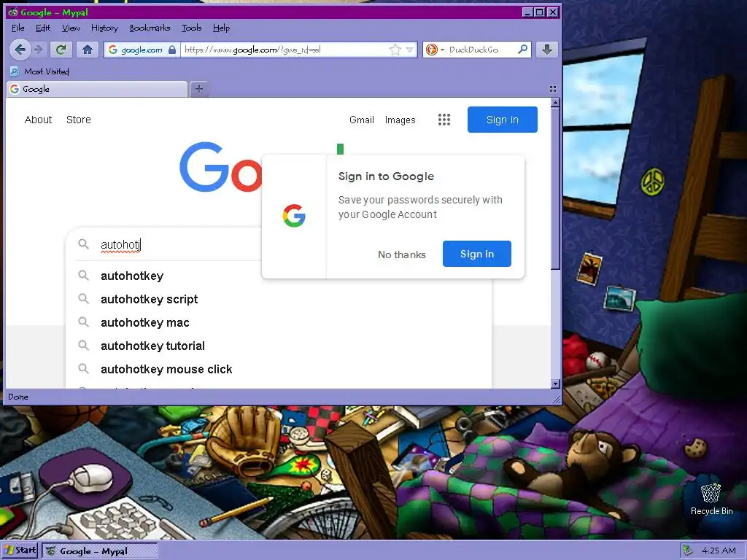Click the Google G logo in popup
The width and height of the screenshot is (747, 560).
click(294, 216)
